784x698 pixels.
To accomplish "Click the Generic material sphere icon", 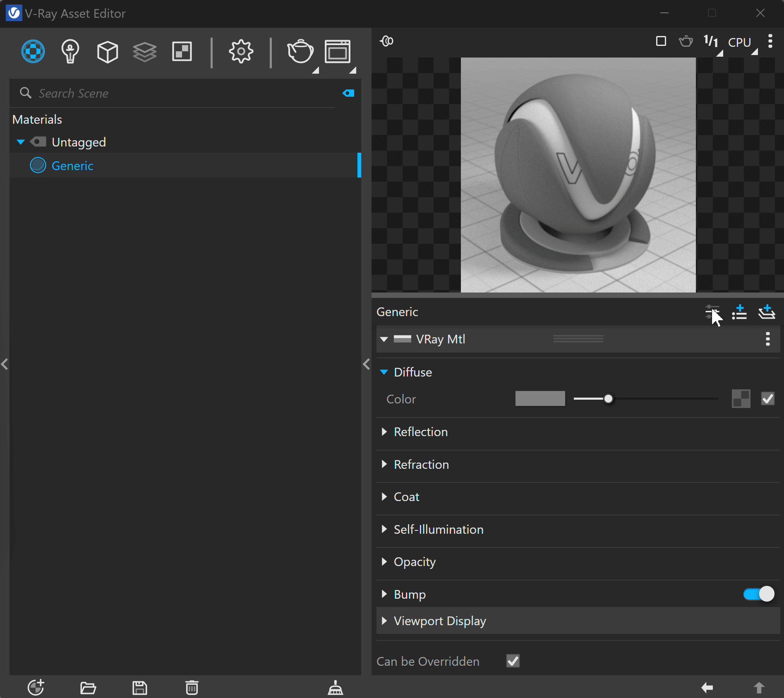I will point(38,166).
